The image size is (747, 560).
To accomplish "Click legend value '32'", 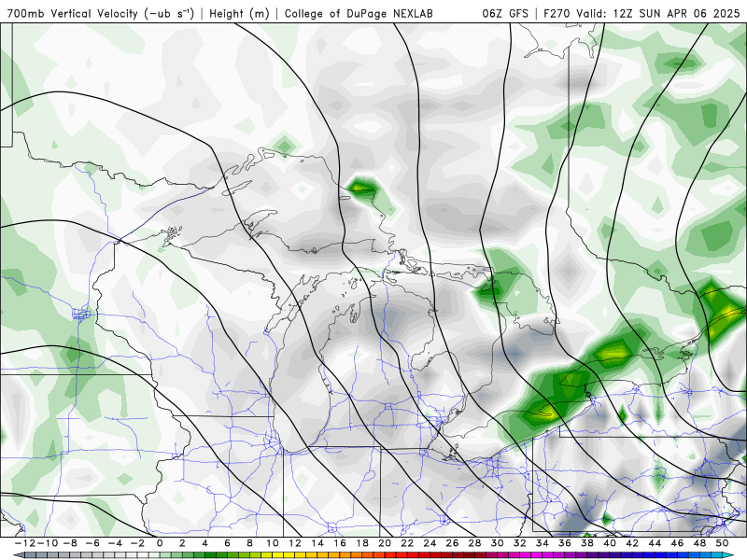I will point(520,543).
